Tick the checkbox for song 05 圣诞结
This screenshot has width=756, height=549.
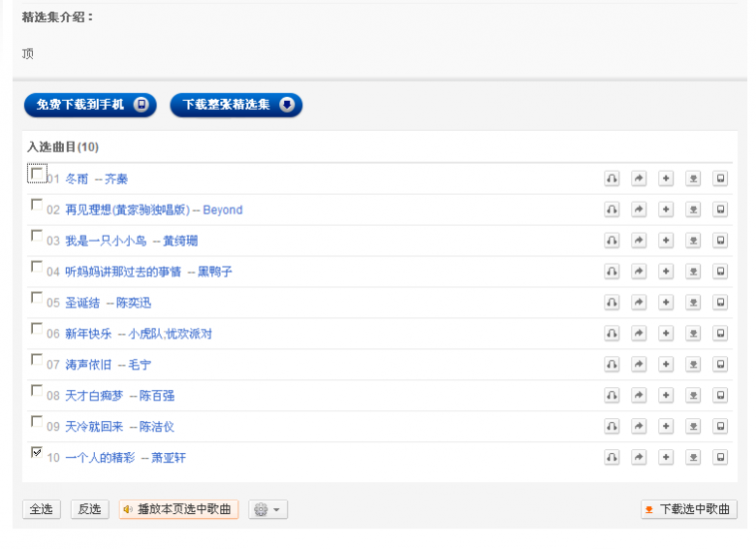pyautogui.click(x=37, y=298)
